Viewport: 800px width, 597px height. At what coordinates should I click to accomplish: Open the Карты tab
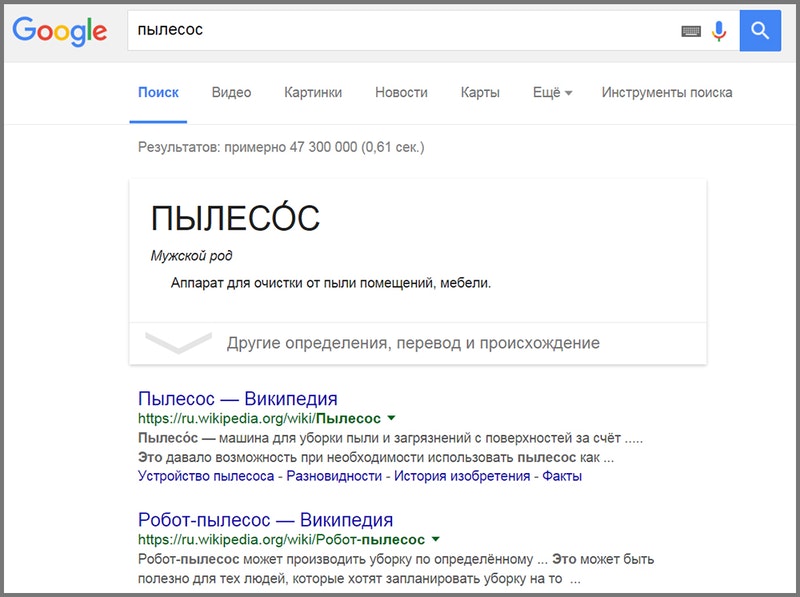pos(480,93)
